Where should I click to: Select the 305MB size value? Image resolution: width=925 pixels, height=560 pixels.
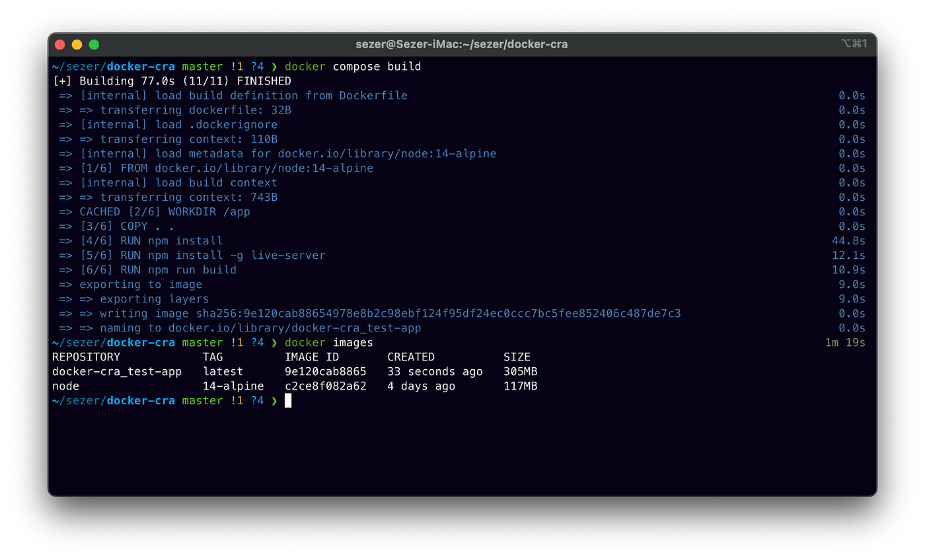[x=521, y=372]
